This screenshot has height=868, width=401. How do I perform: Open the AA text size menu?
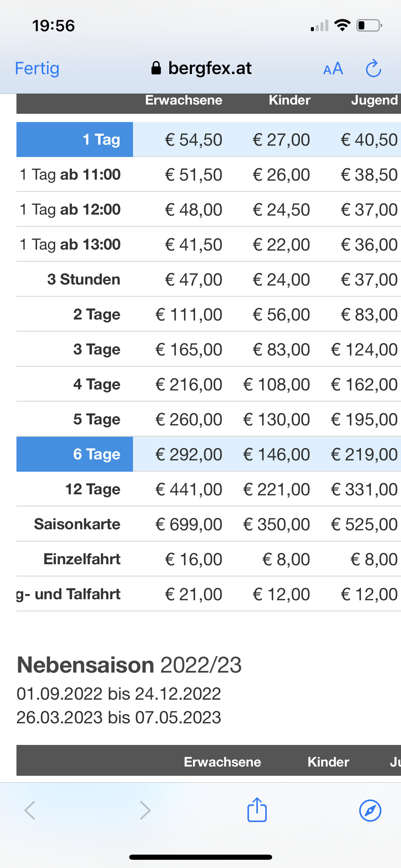pos(333,69)
